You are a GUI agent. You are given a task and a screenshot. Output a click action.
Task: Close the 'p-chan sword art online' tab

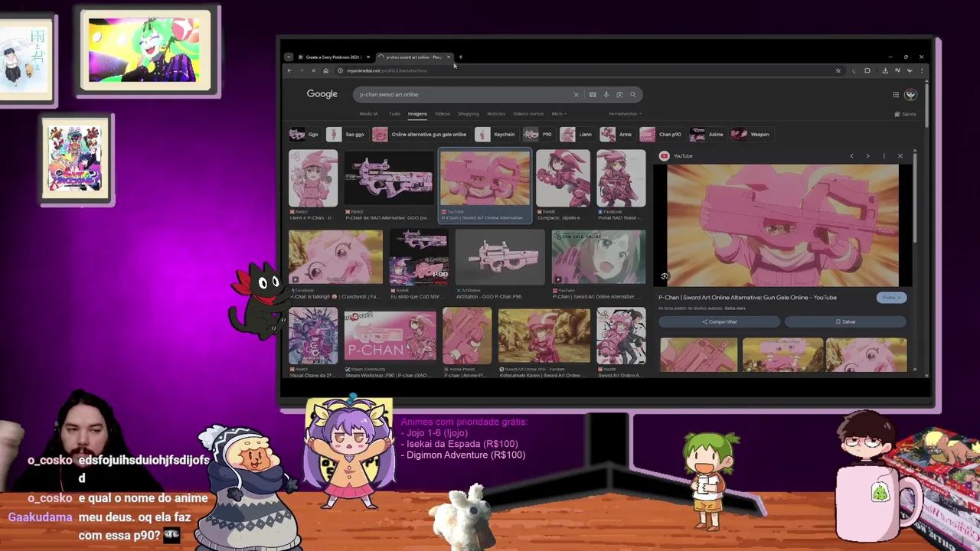pos(449,57)
